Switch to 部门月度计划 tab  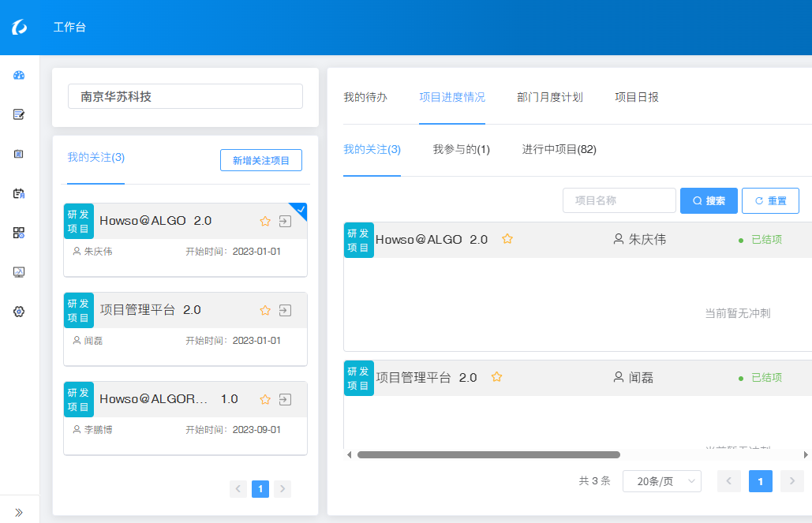[550, 97]
